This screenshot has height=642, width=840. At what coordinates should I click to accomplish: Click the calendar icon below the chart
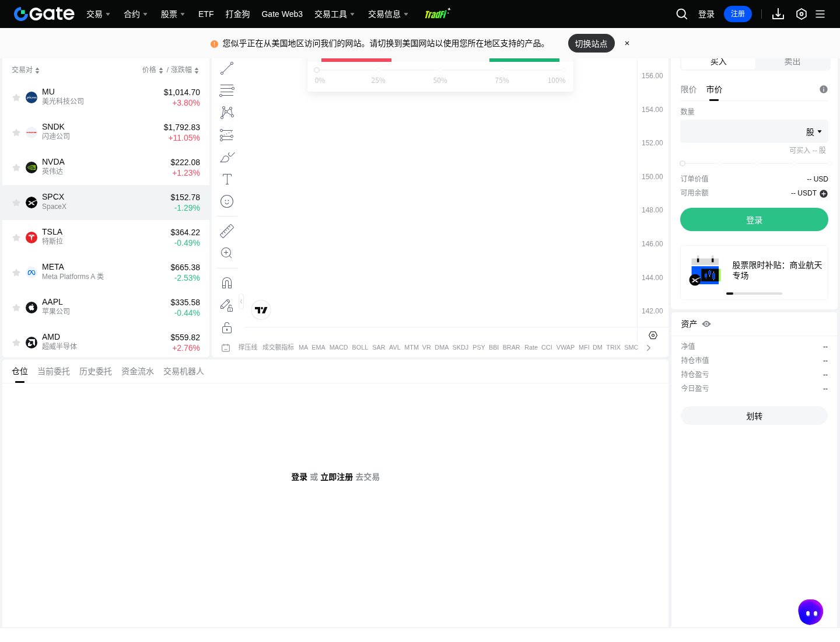[x=226, y=347]
